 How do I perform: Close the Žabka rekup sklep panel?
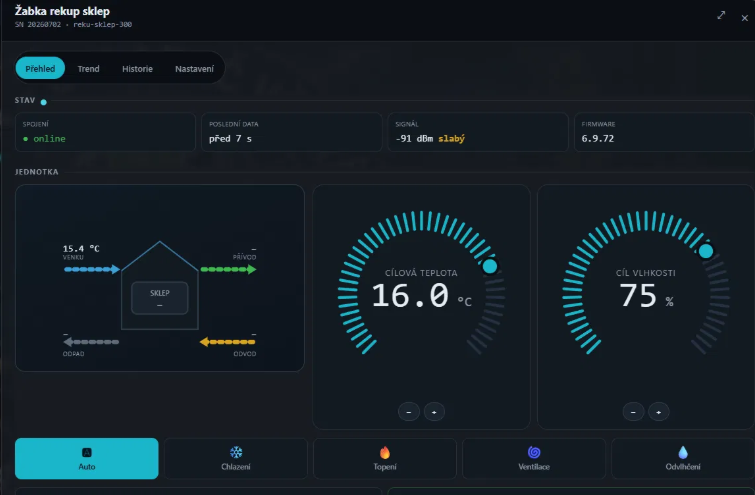744,18
